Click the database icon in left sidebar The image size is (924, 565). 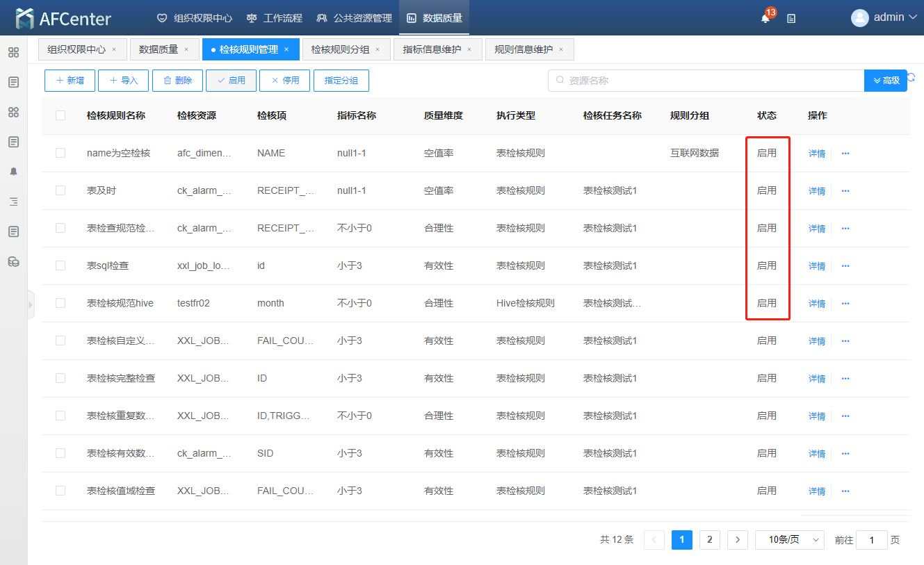(13, 261)
